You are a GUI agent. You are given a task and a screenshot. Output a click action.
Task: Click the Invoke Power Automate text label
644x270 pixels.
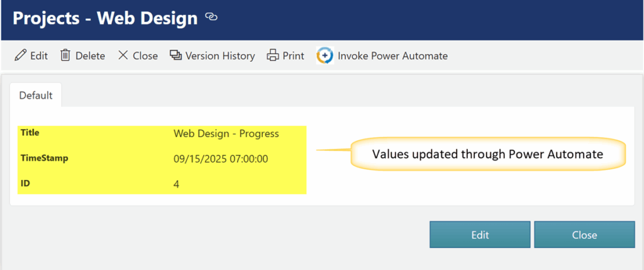coord(392,56)
